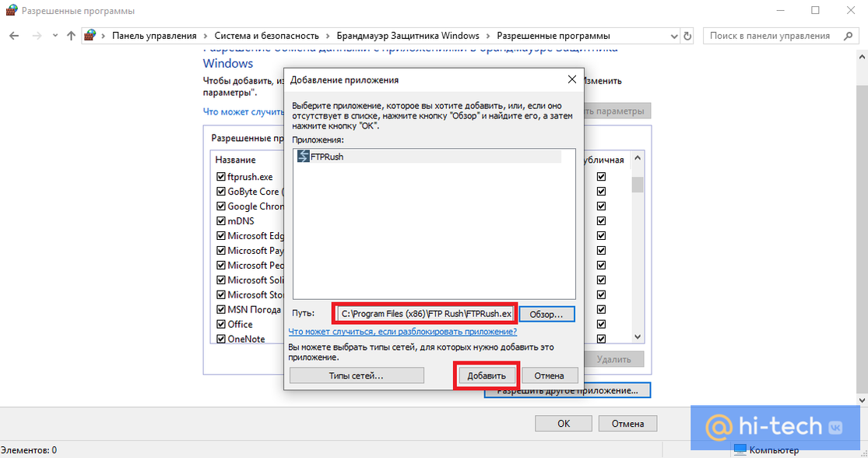Click the FTPRush application icon in list
The width and height of the screenshot is (868, 458).
coord(303,157)
